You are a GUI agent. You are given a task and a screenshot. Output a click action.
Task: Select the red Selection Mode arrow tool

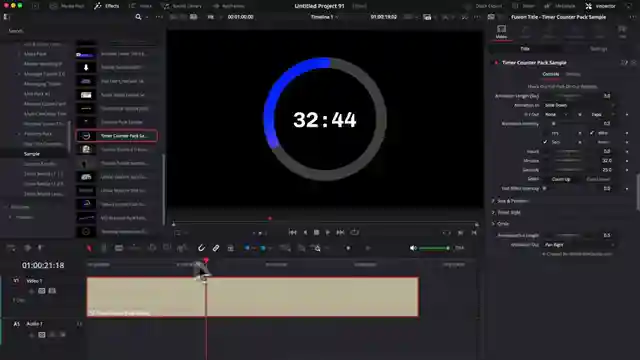89,248
